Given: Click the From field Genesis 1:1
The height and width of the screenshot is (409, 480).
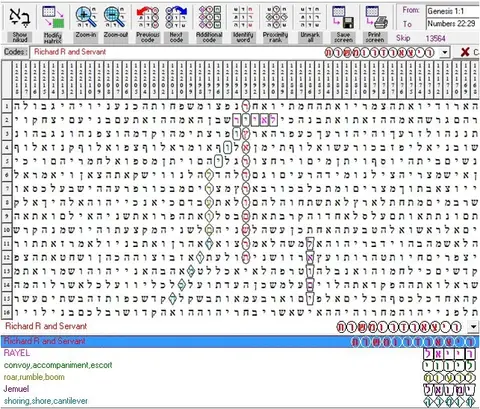Looking at the screenshot, I should (x=453, y=11).
